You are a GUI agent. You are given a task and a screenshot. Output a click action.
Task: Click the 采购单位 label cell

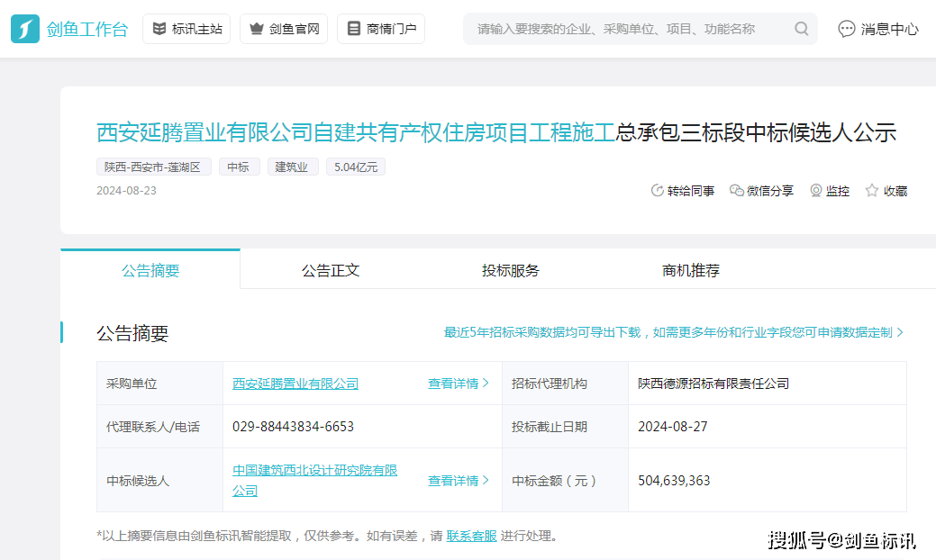(160, 384)
